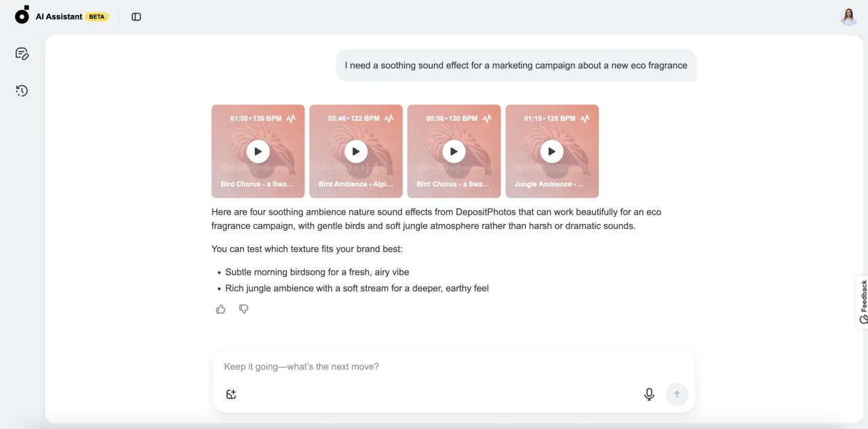Screen dimensions: 868x429
Task: Click the Bird Ambience - Alpi... title
Action: pos(356,184)
